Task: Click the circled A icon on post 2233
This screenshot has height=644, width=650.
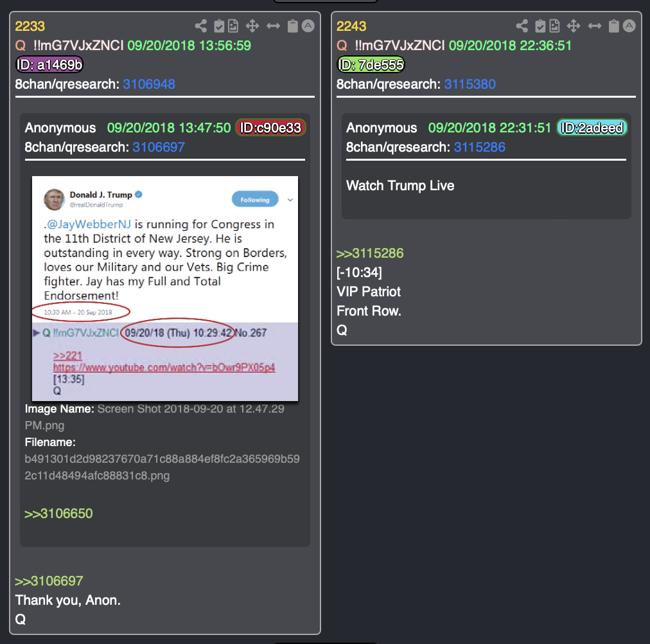Action: coord(308,26)
